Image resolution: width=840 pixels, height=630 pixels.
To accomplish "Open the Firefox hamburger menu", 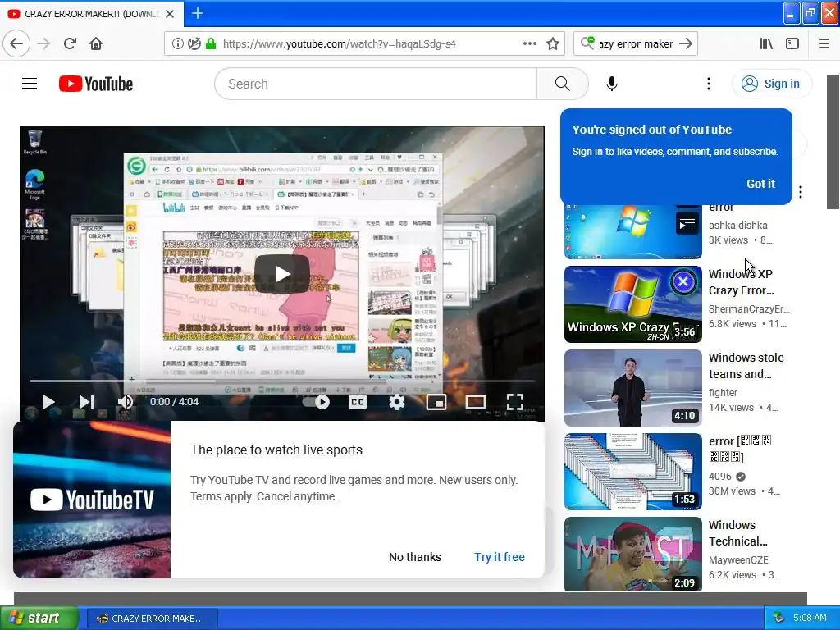I will tap(824, 43).
